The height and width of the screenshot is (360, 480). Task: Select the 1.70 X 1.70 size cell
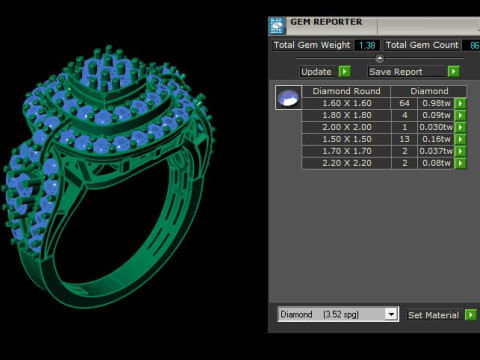[347, 151]
